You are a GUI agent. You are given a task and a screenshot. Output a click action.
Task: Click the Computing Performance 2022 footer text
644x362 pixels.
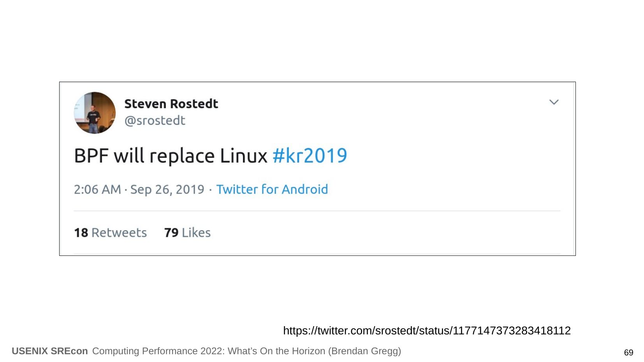[x=158, y=351]
